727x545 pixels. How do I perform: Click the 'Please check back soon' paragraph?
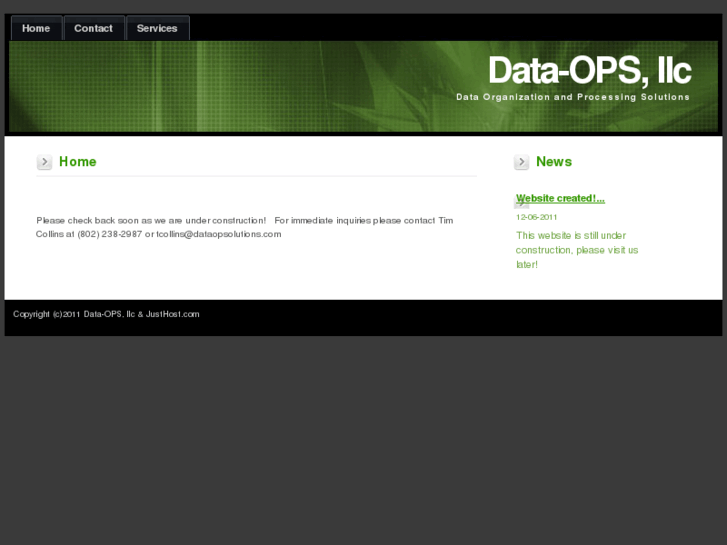[245, 227]
